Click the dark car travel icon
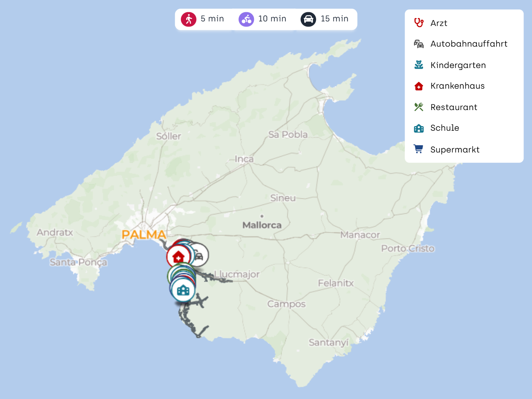 click(x=308, y=19)
